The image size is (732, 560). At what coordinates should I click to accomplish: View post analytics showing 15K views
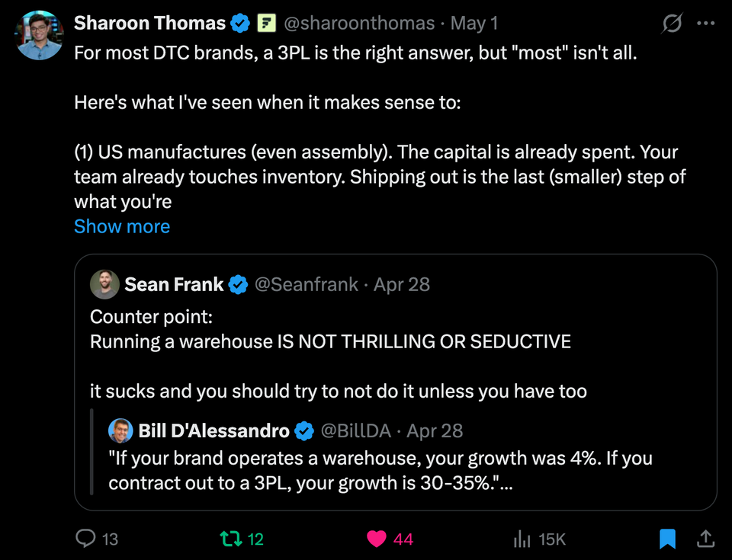tap(522, 539)
